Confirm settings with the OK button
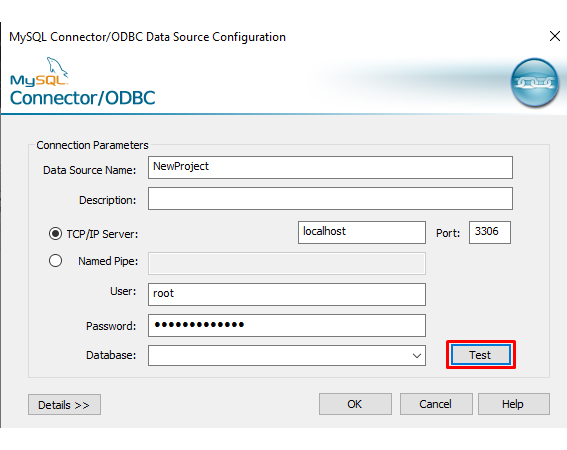The image size is (567, 450). (x=355, y=404)
